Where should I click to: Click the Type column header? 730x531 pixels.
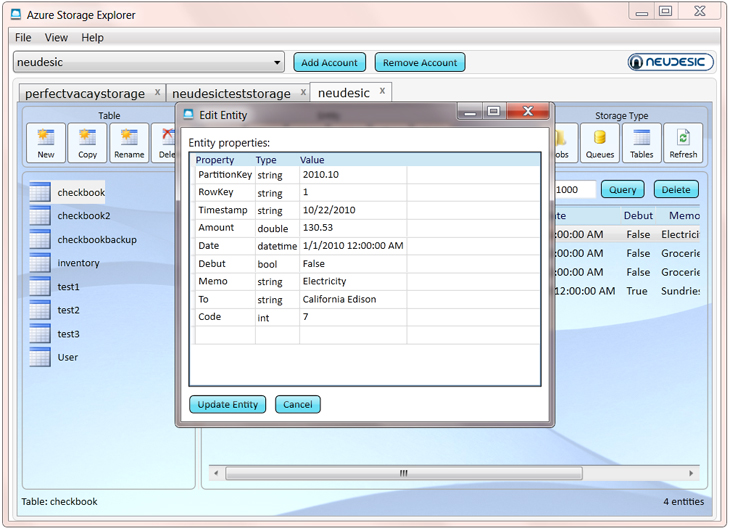pos(266,160)
